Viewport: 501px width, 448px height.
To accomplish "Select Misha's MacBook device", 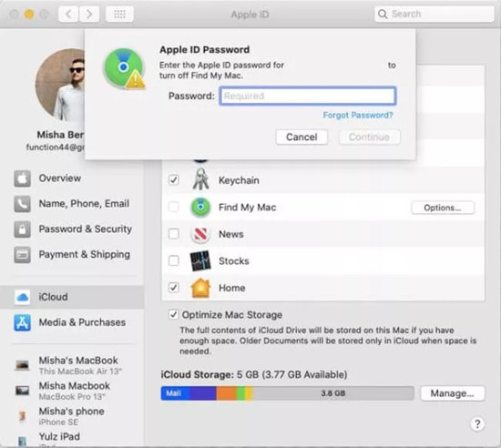I will click(x=73, y=365).
